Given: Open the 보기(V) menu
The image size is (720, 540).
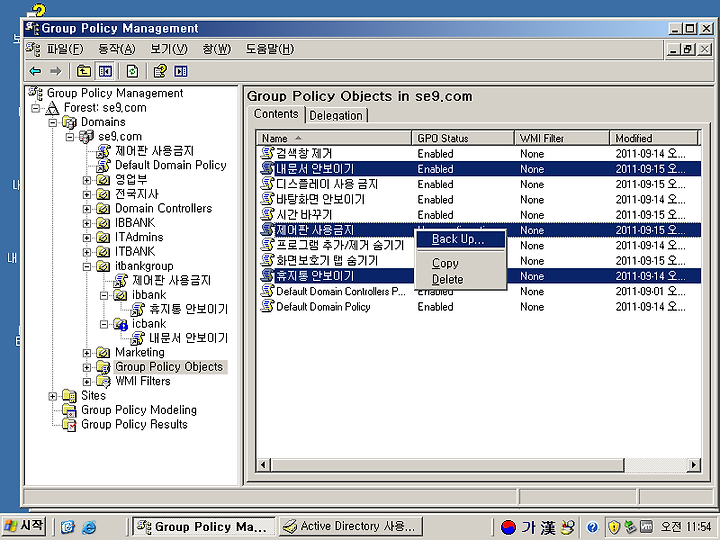Looking at the screenshot, I should [x=169, y=49].
